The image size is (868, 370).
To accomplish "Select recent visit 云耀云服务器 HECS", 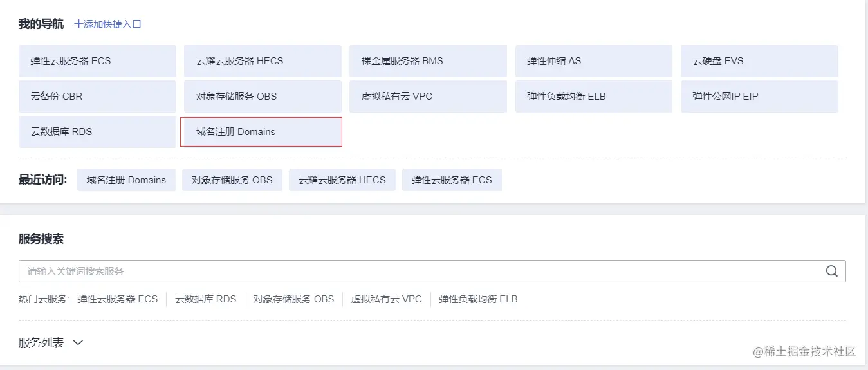I will coord(342,180).
